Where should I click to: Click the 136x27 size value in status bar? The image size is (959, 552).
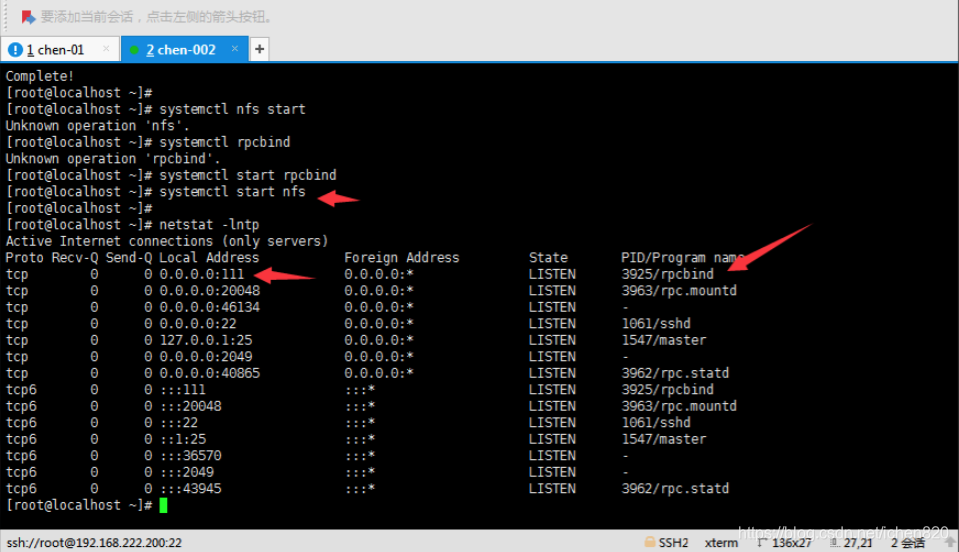point(791,542)
